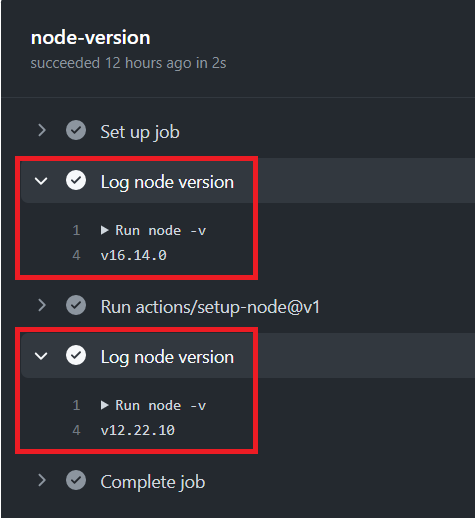Image resolution: width=475 pixels, height=518 pixels.
Task: Click Run node -v text in first log
Action: click(161, 230)
